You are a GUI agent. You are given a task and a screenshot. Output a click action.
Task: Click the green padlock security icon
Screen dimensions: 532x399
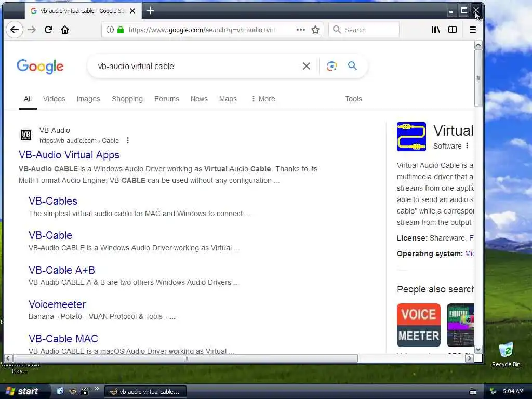coord(121,30)
